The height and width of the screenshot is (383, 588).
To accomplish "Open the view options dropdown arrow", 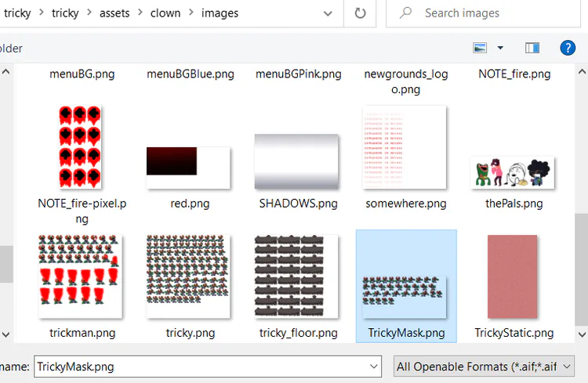I will [x=500, y=48].
